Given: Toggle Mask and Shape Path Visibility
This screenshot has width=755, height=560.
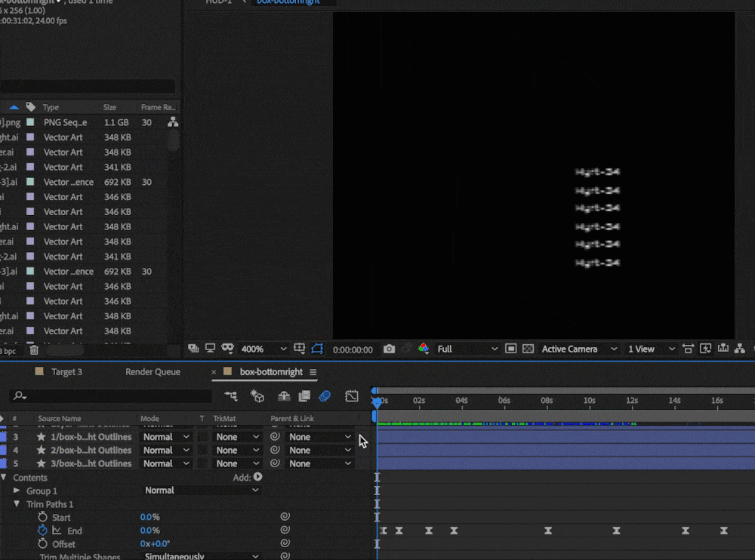Looking at the screenshot, I should tap(317, 348).
